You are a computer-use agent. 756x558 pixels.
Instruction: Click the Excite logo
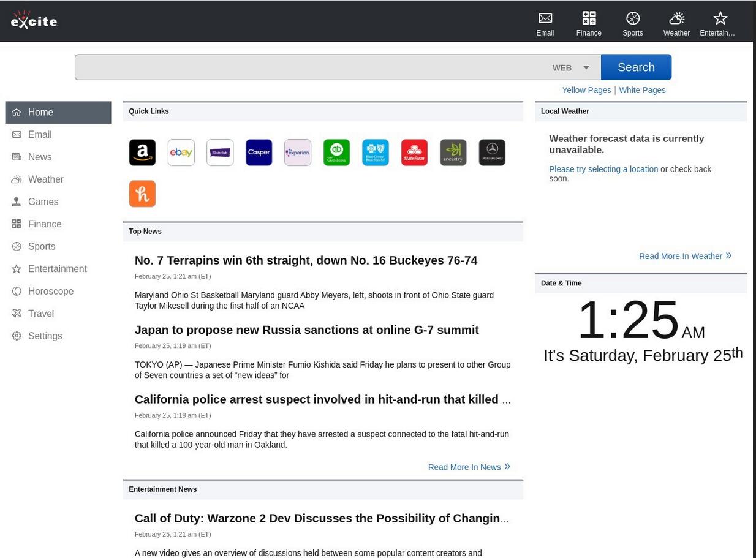tap(34, 20)
